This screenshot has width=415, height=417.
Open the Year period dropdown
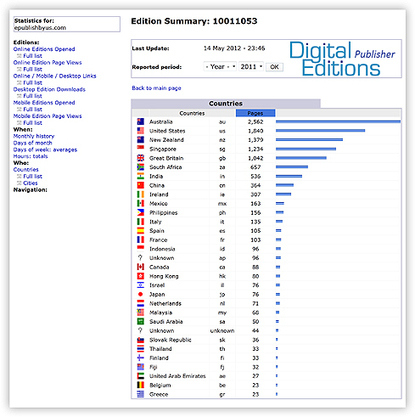click(220, 67)
